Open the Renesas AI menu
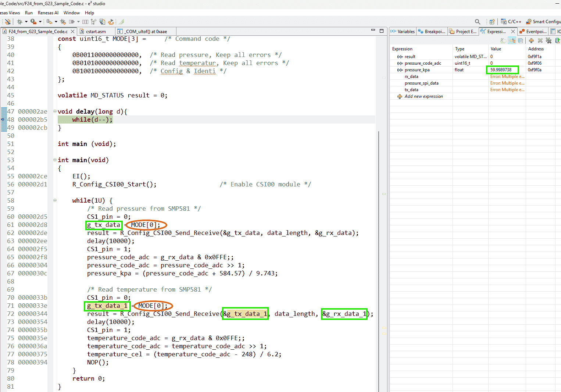The height and width of the screenshot is (392, 561). point(48,13)
